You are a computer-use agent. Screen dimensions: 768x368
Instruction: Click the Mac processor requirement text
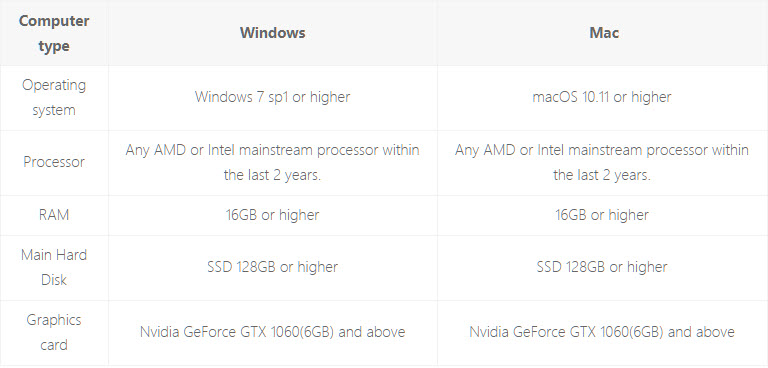click(x=602, y=162)
